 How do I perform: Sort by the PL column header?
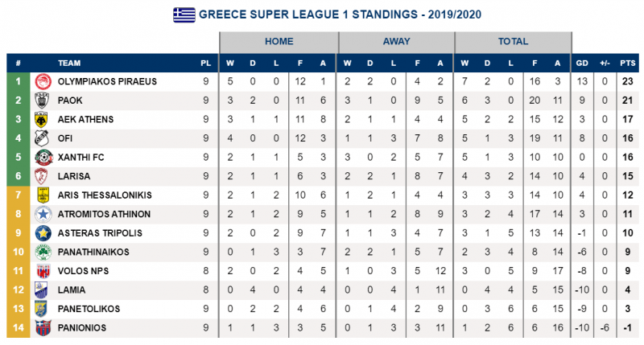(206, 64)
